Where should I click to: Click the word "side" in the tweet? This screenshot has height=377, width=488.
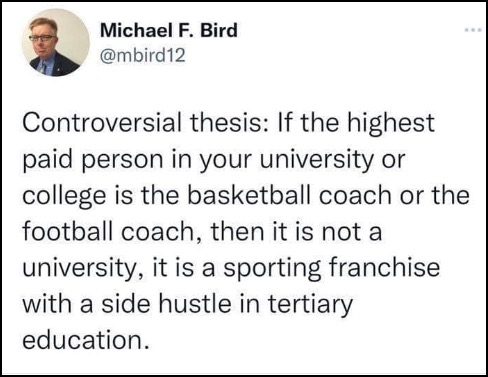tap(126, 304)
